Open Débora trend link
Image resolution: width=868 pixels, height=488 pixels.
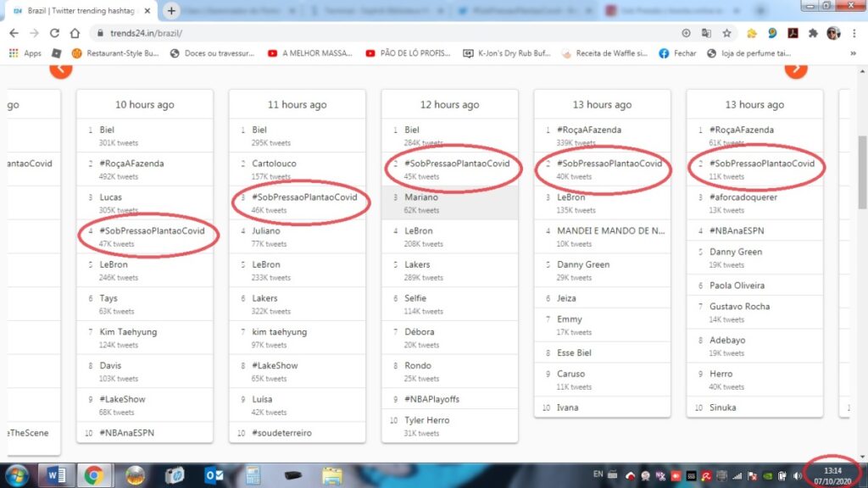(419, 332)
